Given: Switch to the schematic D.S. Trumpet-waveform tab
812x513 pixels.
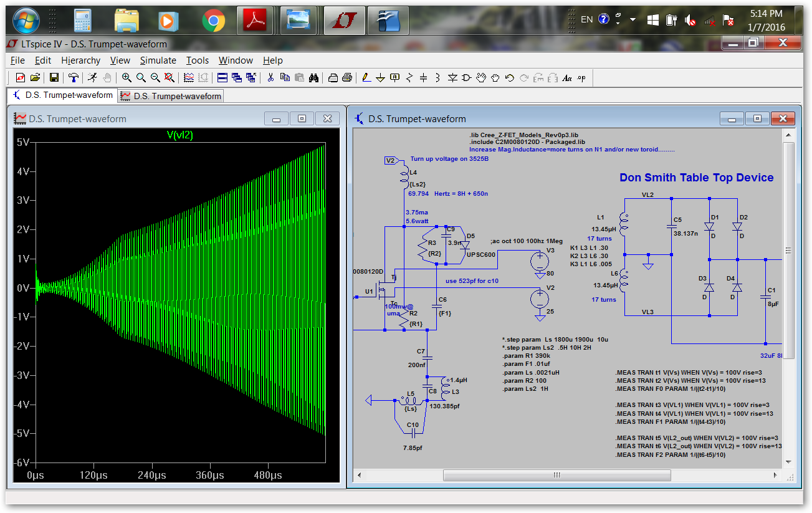Looking at the screenshot, I should click(x=62, y=95).
